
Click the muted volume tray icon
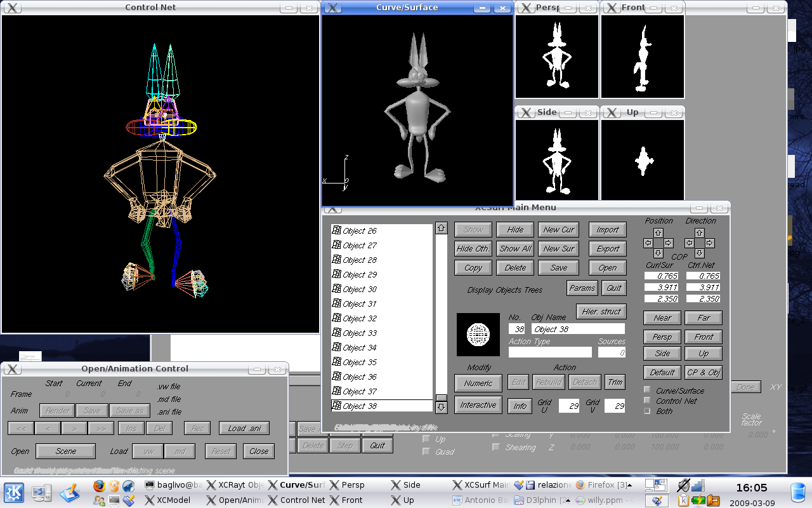pos(683,486)
